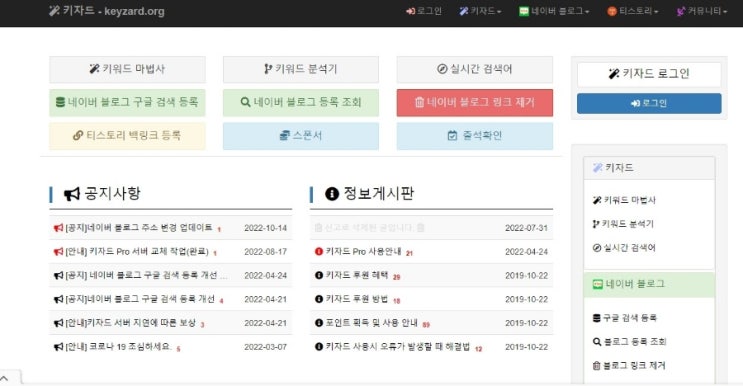Open notice 코로나 19 조심하세요
Screen dimensions: 743x386
click(x=118, y=347)
